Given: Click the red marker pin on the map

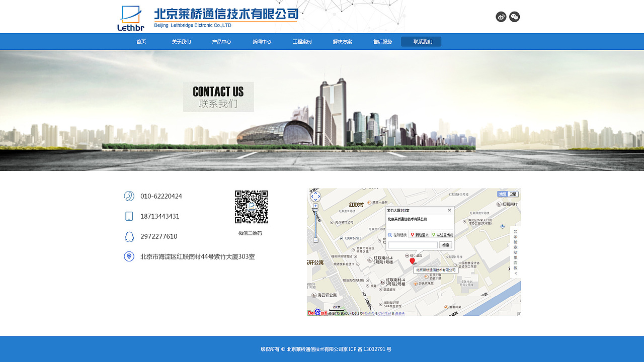Looking at the screenshot, I should click(x=413, y=260).
